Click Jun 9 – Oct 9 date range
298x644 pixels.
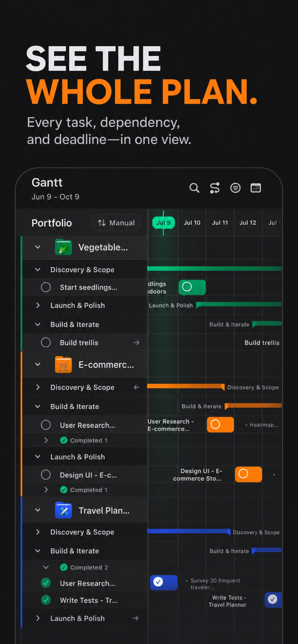point(55,197)
